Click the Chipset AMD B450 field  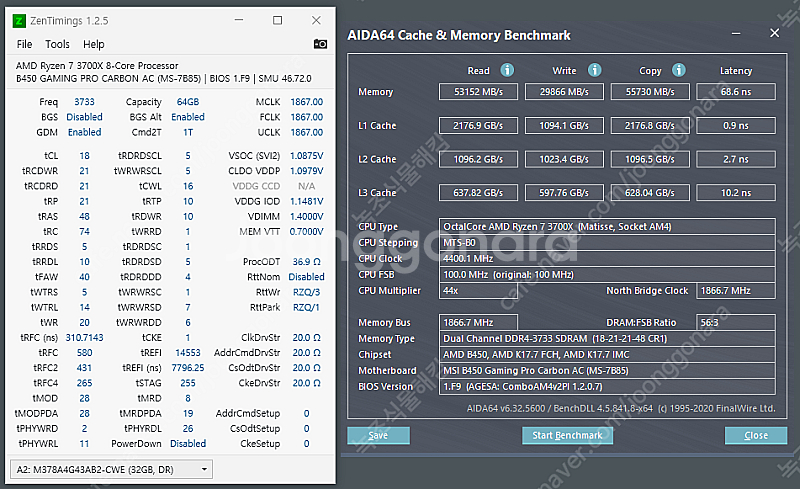[x=607, y=354]
